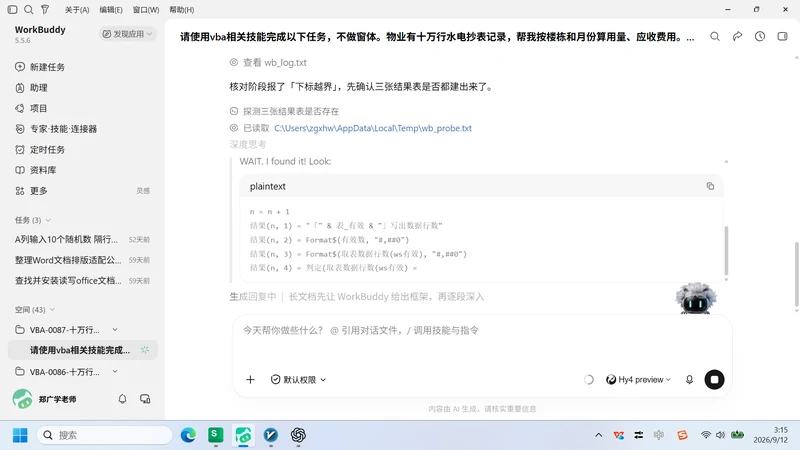Viewport: 800px width, 450px height.
Task: Open the green S WPS taskbar app
Action: point(216,435)
